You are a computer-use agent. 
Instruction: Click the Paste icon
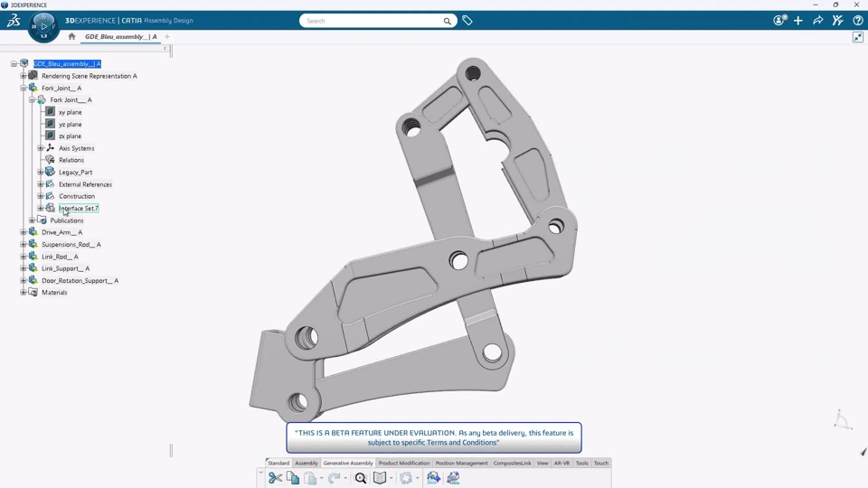(310, 477)
